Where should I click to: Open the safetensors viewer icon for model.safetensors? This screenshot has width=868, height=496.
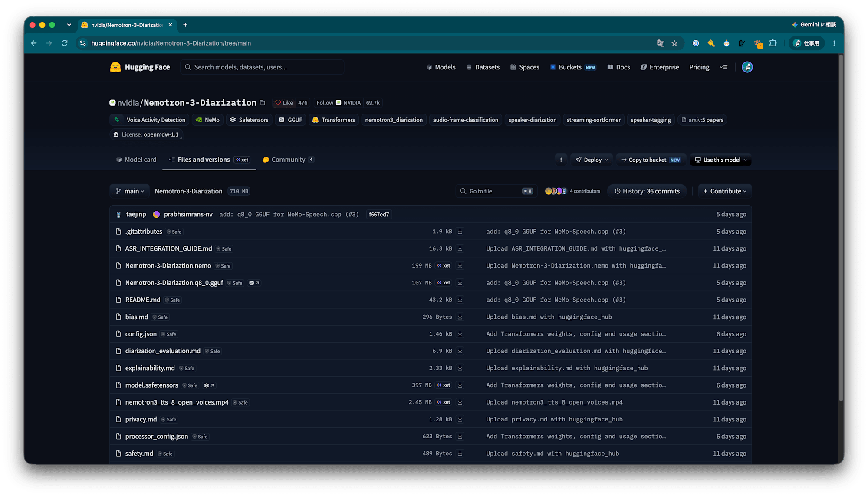pyautogui.click(x=209, y=385)
